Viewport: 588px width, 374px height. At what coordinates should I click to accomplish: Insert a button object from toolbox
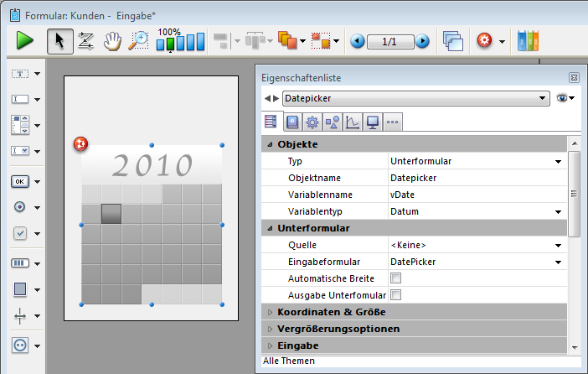pos(20,181)
